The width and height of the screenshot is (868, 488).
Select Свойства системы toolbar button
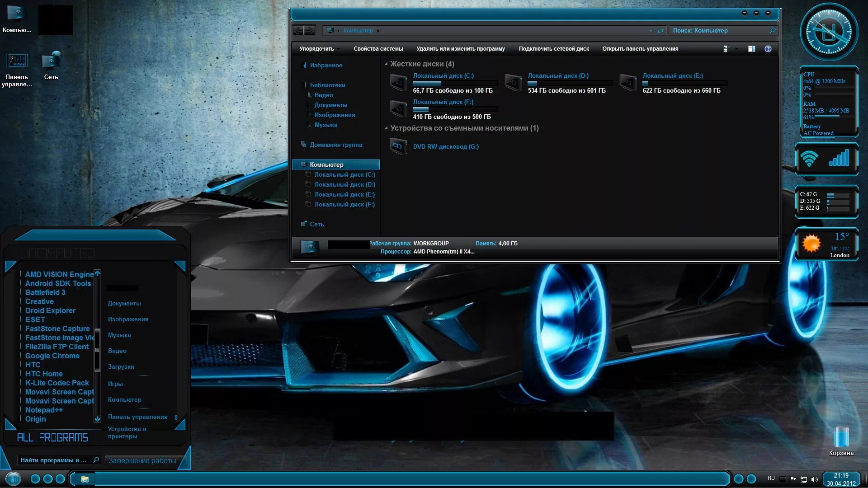(x=378, y=48)
